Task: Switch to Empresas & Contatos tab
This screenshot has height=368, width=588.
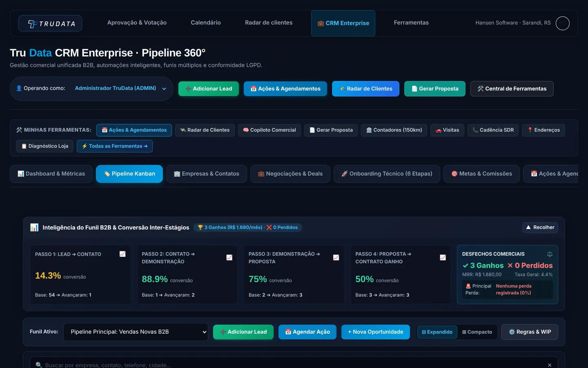Action: (x=207, y=174)
